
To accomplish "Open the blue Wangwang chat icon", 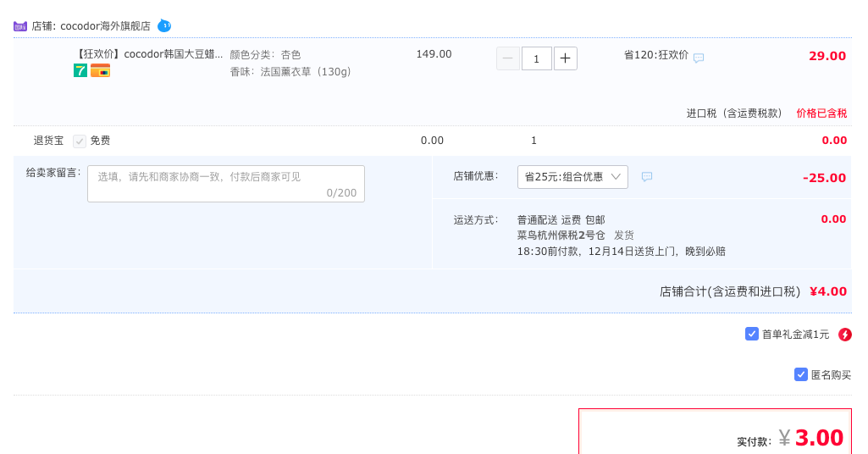I will [164, 25].
